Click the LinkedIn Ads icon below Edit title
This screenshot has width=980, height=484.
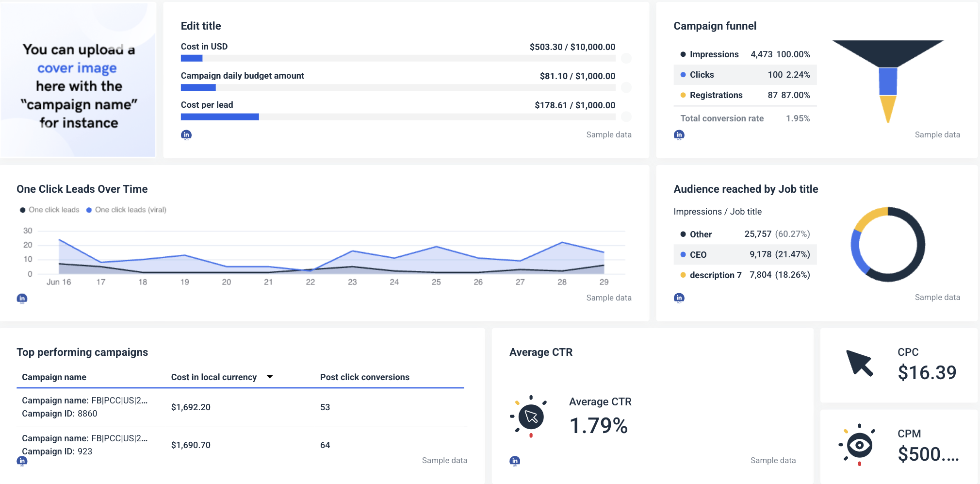[x=186, y=134]
